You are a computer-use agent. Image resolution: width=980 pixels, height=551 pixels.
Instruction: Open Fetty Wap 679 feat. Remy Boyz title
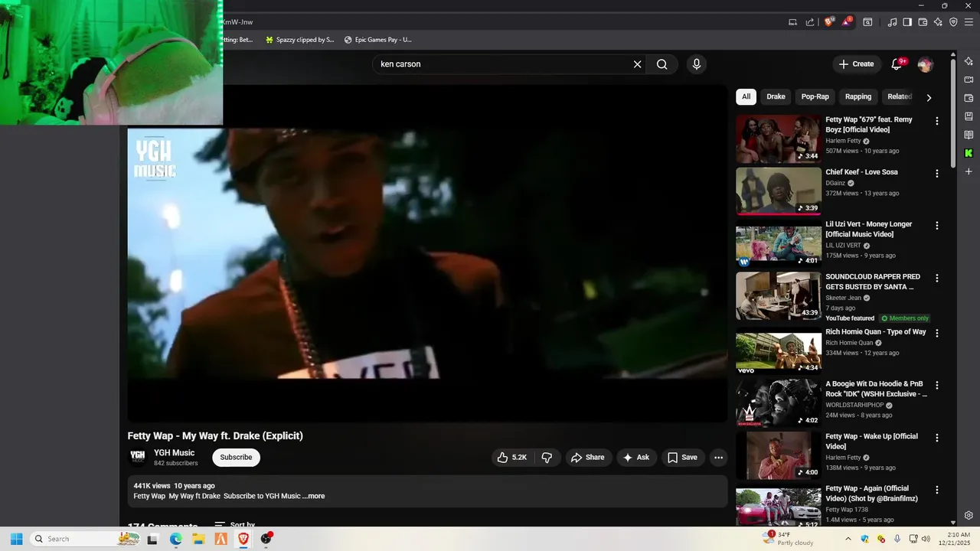tap(869, 125)
